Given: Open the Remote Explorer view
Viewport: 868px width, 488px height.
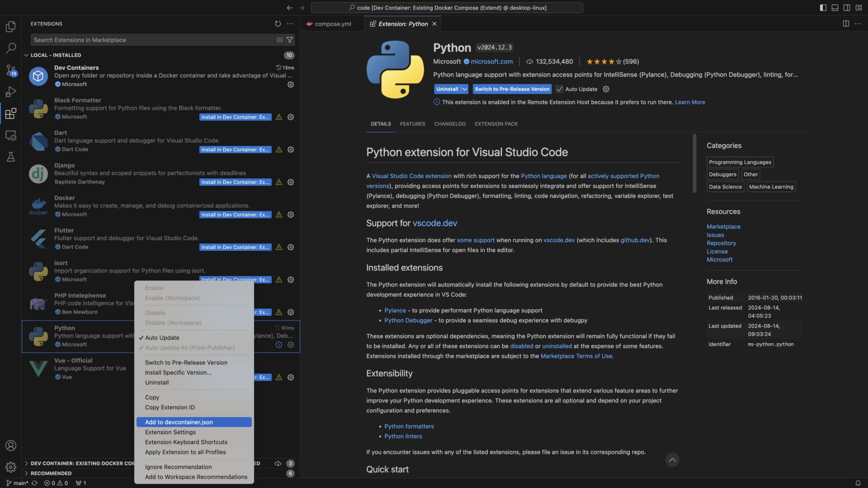Looking at the screenshot, I should (11, 135).
